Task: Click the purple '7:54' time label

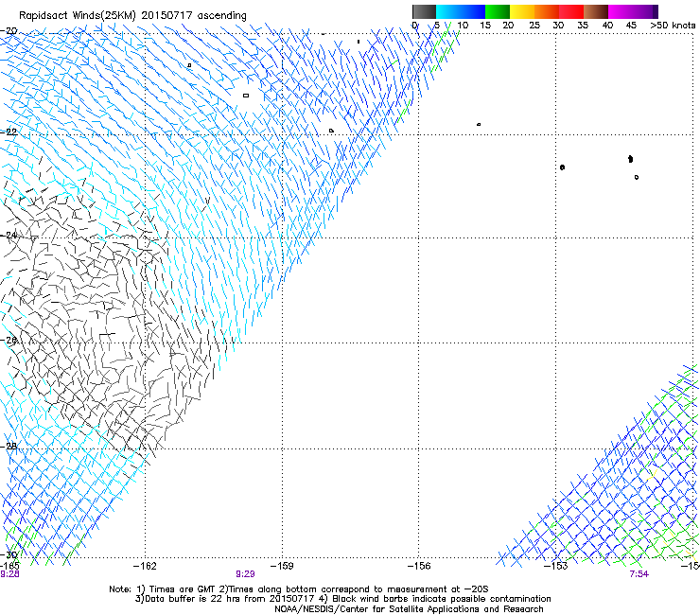Action: (639, 574)
